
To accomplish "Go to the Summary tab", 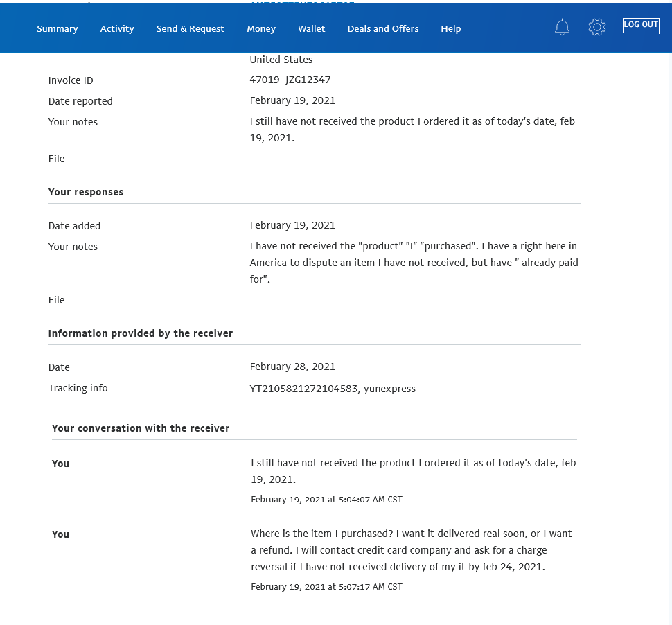I will pyautogui.click(x=58, y=29).
